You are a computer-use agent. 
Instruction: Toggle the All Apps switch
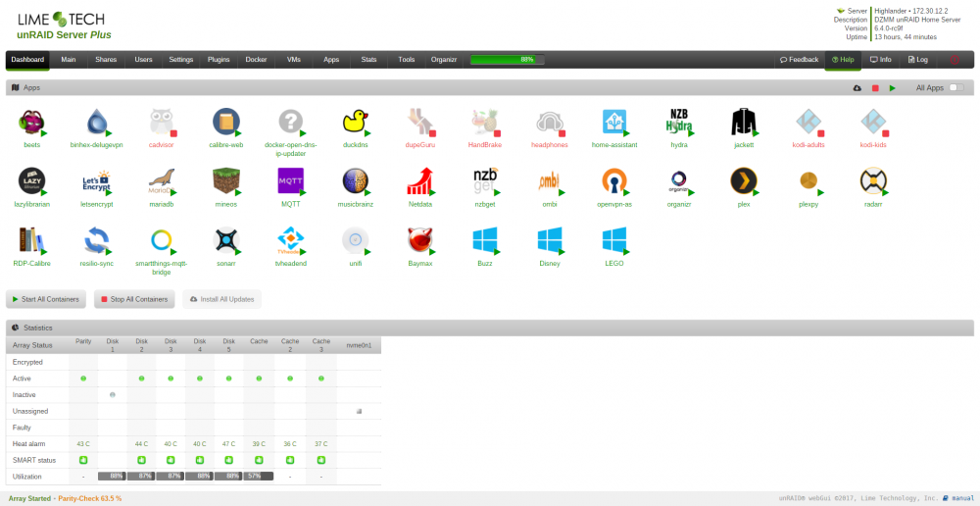[956, 87]
